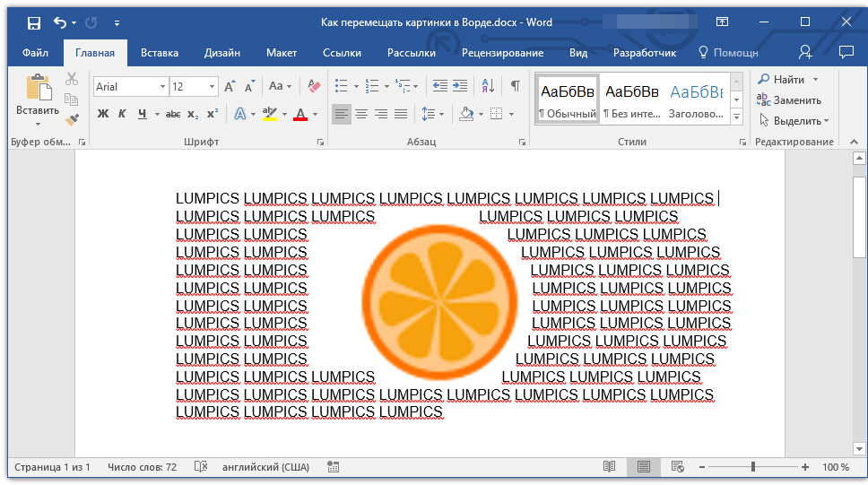Toggle italic К formatting
This screenshot has height=485, width=868.
[x=122, y=114]
